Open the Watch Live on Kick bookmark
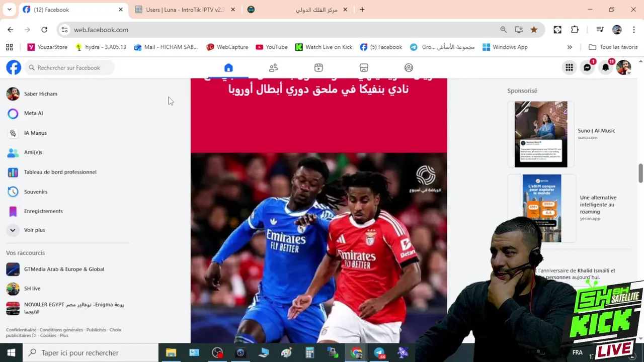Screen dimensions: 644x362 324,47
